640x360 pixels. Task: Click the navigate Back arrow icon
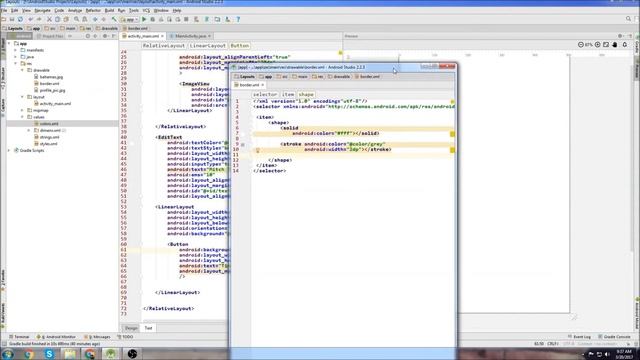coord(95,19)
